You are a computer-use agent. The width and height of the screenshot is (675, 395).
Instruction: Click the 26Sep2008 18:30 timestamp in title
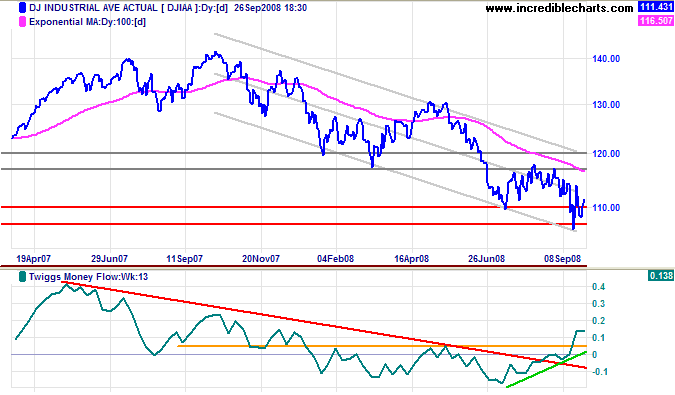(x=270, y=8)
